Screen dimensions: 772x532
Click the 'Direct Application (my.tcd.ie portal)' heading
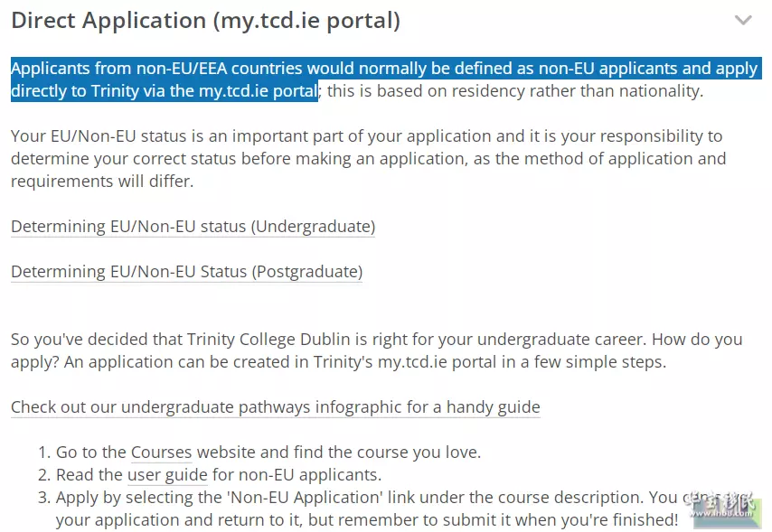point(206,21)
